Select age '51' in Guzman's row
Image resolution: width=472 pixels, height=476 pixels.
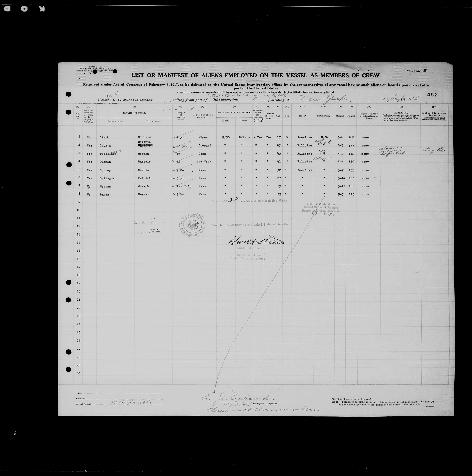click(x=279, y=162)
